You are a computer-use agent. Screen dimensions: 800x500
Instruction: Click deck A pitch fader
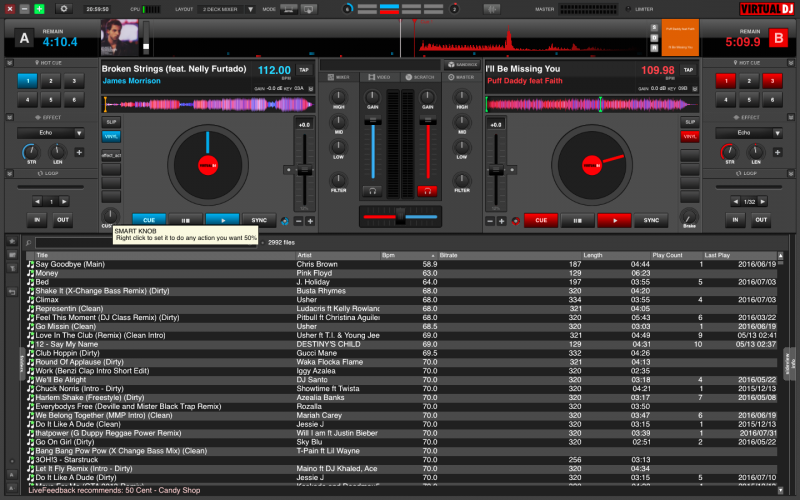305,171
